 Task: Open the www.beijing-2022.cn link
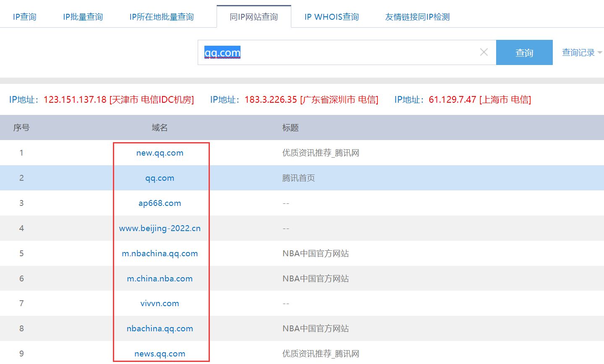[x=160, y=228]
